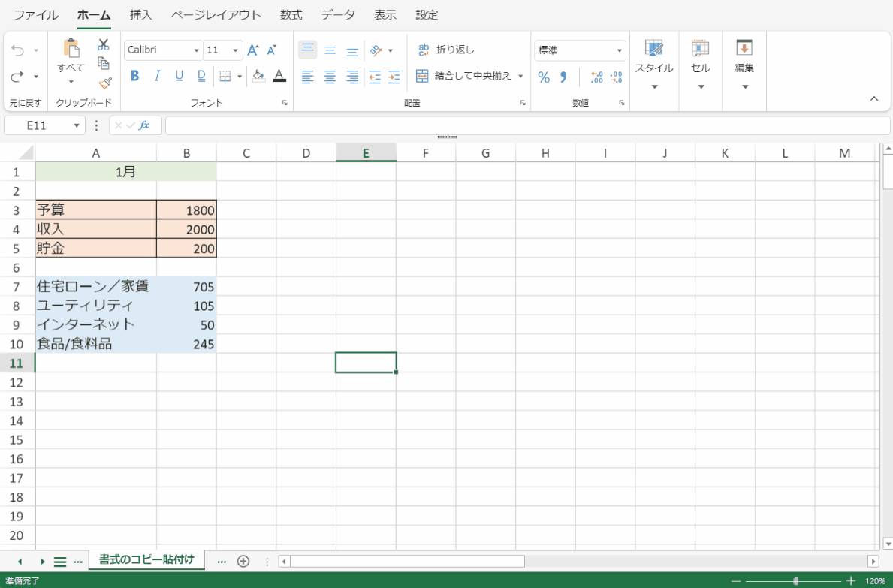Expand the スタイル dropdown
This screenshot has width=893, height=588.
pos(654,68)
